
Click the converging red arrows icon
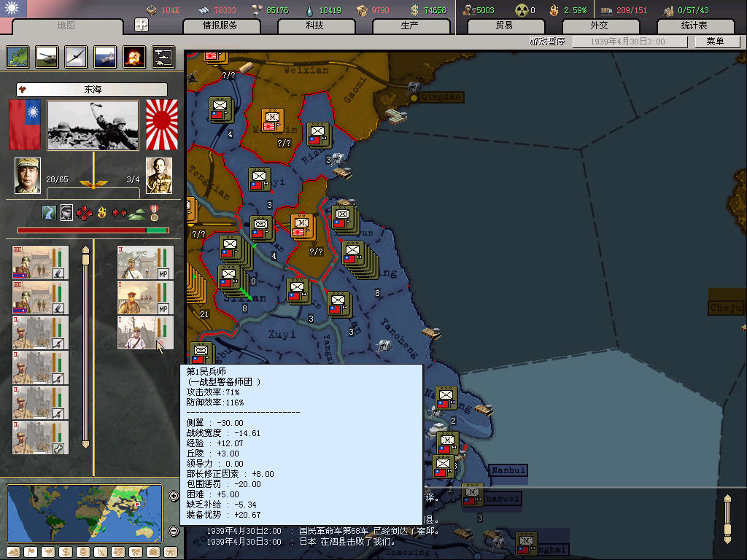pyautogui.click(x=119, y=212)
